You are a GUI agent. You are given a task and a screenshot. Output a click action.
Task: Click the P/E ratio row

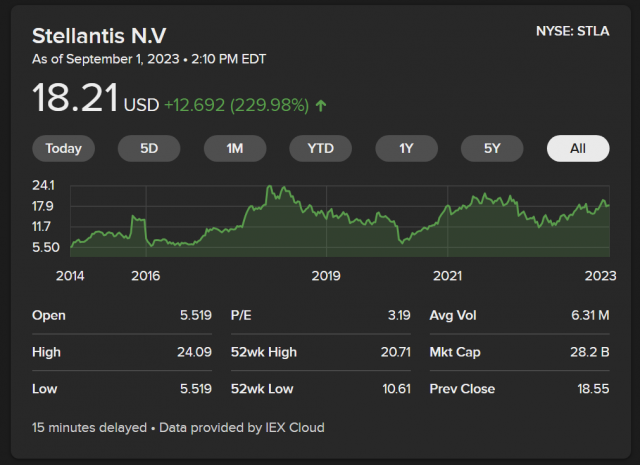(320, 315)
